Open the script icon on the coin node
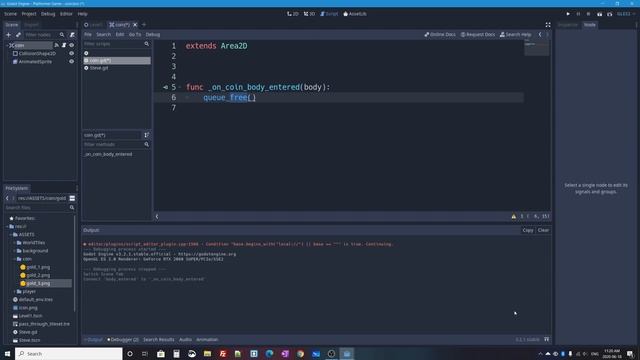The image size is (640, 360). [x=64, y=45]
